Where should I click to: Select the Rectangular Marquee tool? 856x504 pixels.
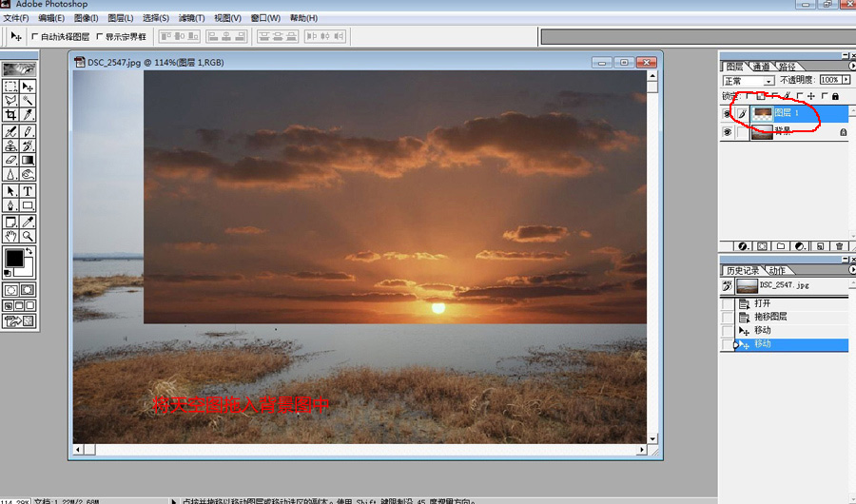[10, 87]
